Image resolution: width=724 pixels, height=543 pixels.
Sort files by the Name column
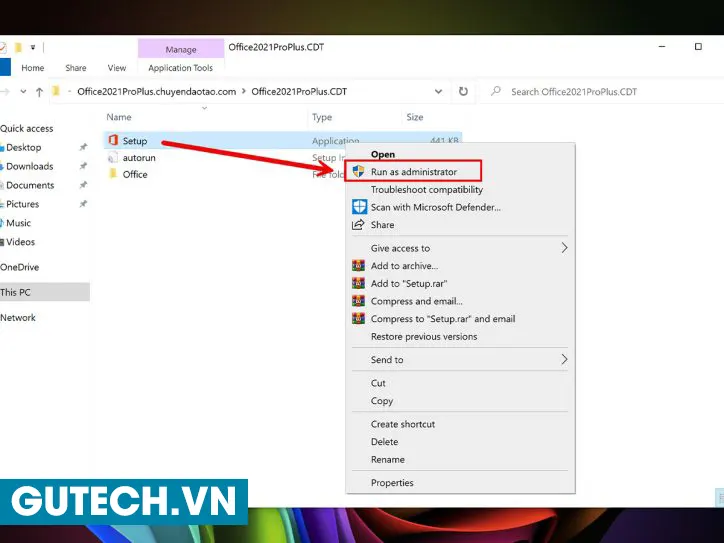coord(119,117)
